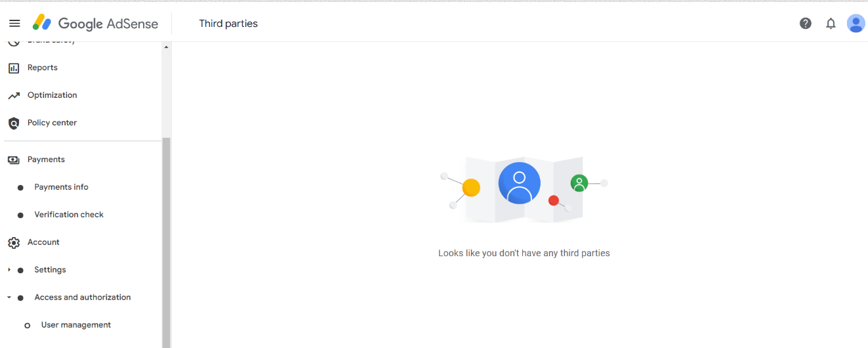868x348 pixels.
Task: Click the sidebar scroll-up arrow
Action: coord(166,47)
